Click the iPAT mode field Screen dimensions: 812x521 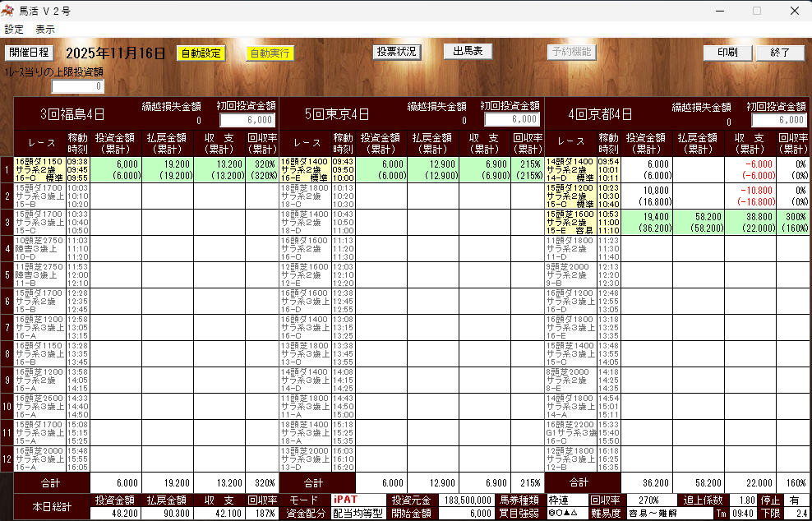click(x=358, y=500)
